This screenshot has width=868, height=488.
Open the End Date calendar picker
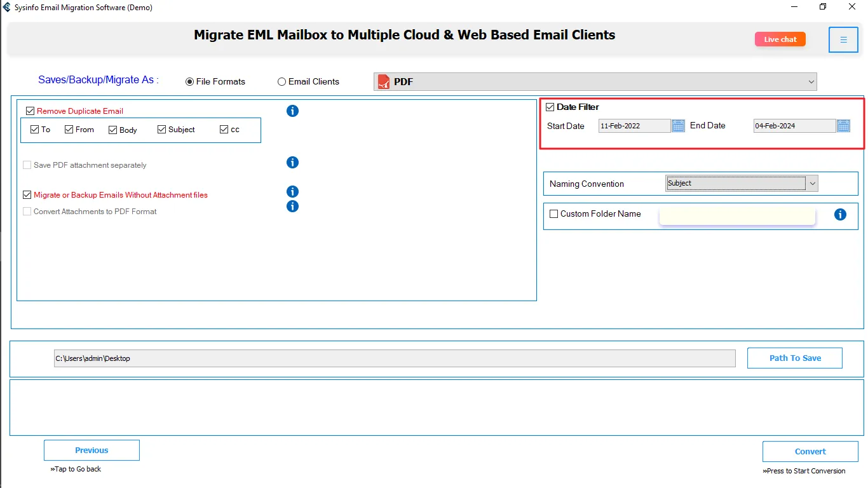[x=843, y=126]
